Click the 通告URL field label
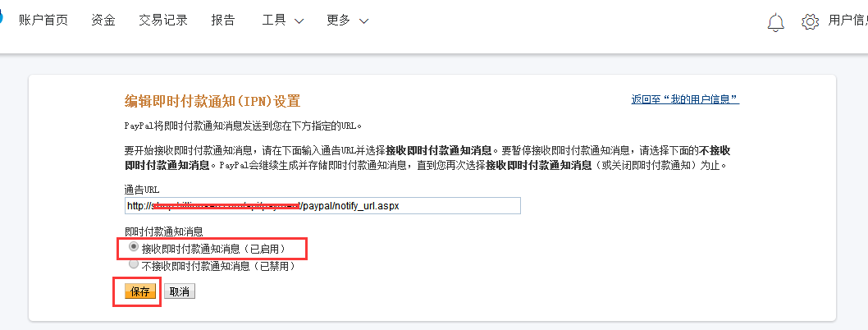Screen dimensions: 868x330 pos(141,190)
